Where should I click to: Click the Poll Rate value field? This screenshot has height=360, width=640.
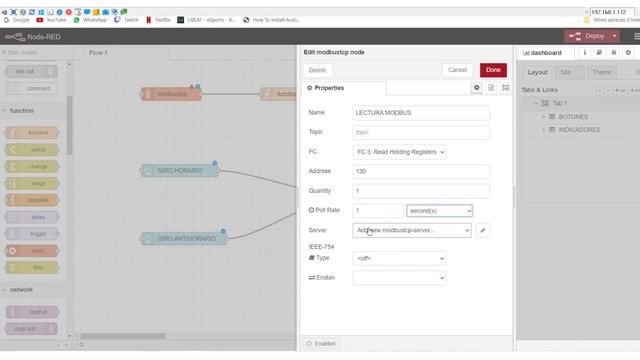(x=378, y=211)
